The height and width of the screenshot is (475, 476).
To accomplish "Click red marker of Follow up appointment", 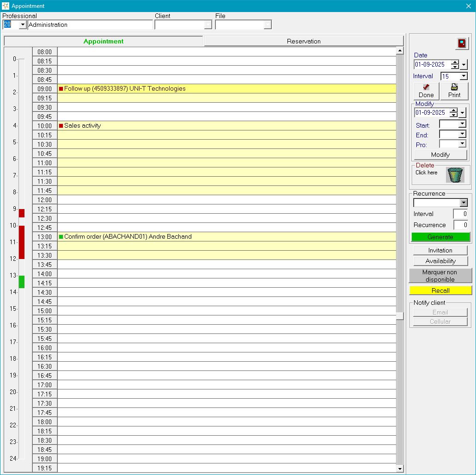I will (x=61, y=89).
